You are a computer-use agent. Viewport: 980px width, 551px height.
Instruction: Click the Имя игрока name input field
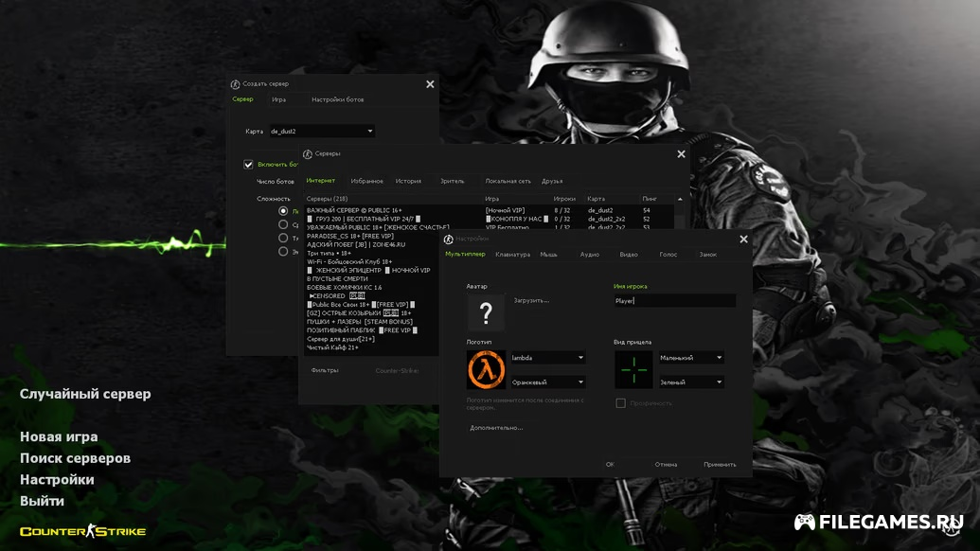674,301
